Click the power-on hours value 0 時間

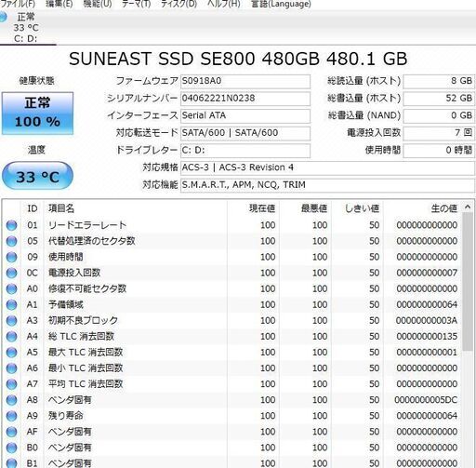439,150
